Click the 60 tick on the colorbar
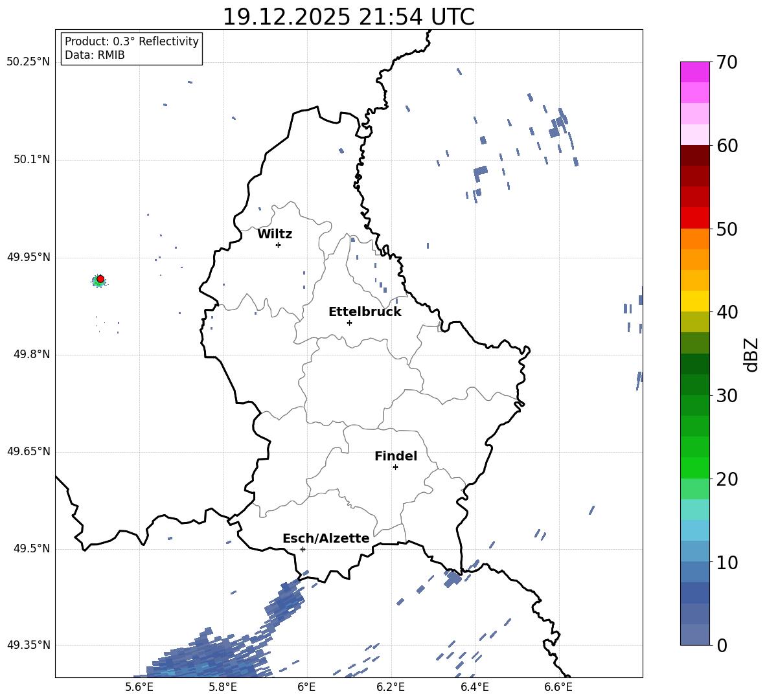This screenshot has height=700, width=767. 727,146
